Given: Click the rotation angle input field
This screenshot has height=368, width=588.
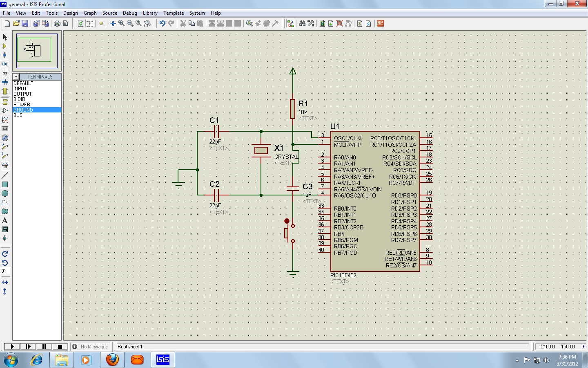Looking at the screenshot, I should tap(5, 272).
